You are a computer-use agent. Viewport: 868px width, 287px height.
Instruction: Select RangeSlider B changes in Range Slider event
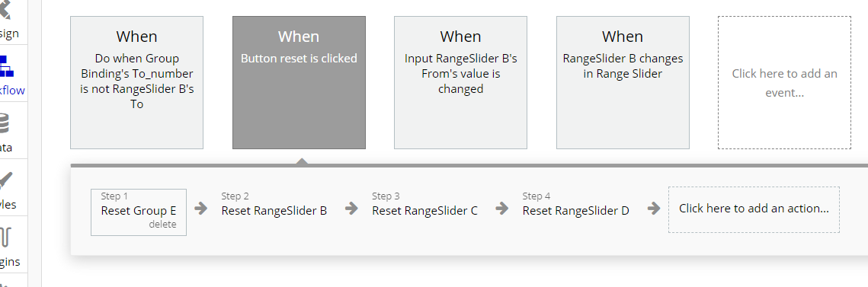pyautogui.click(x=623, y=82)
